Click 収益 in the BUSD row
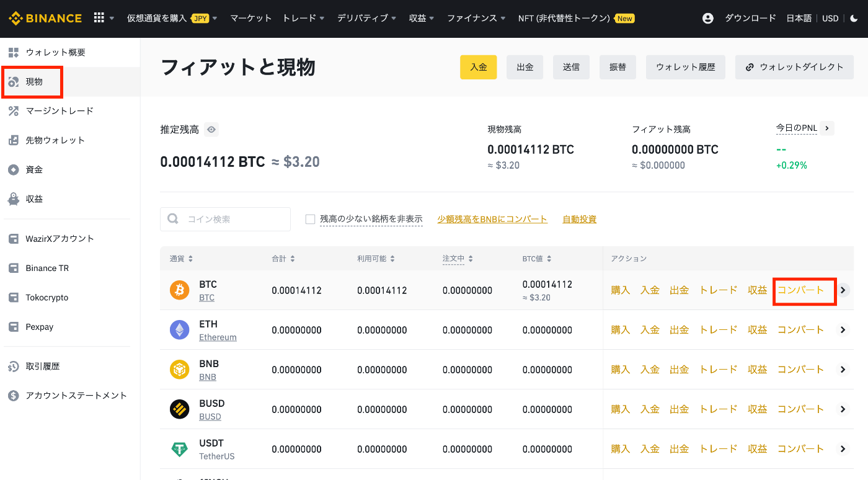The width and height of the screenshot is (868, 480). point(757,409)
